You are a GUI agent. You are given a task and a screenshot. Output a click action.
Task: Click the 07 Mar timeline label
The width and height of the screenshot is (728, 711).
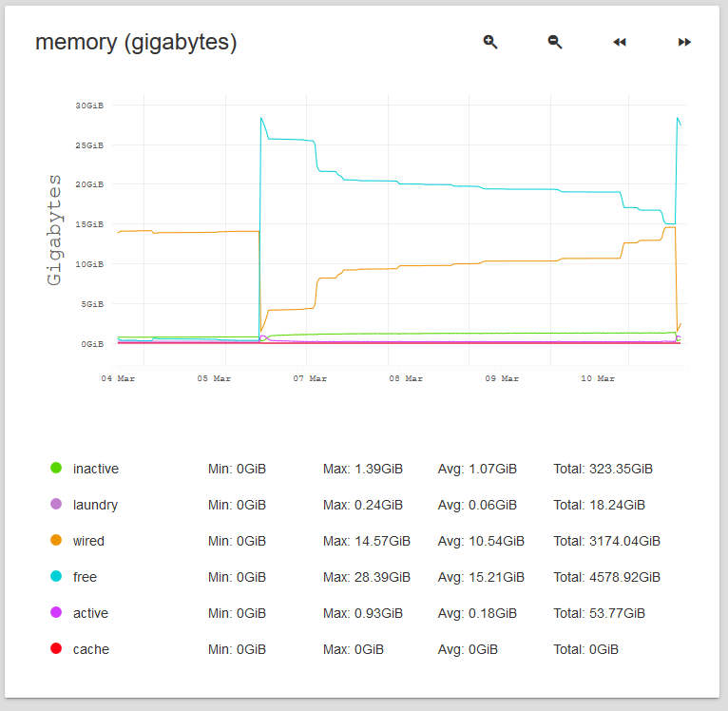click(x=310, y=378)
